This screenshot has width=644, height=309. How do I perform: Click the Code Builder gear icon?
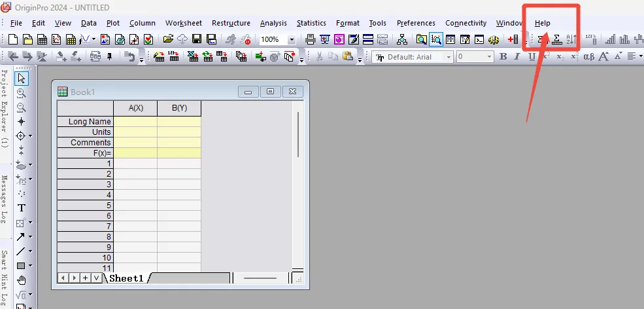494,39
